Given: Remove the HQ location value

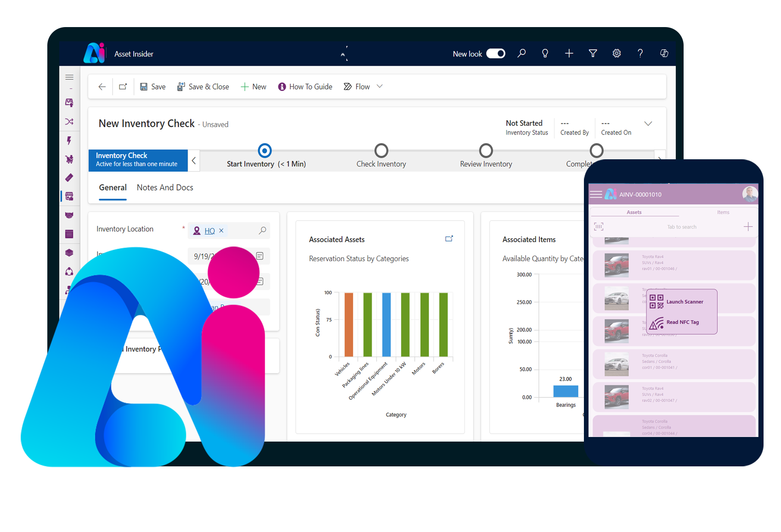Looking at the screenshot, I should click(221, 230).
